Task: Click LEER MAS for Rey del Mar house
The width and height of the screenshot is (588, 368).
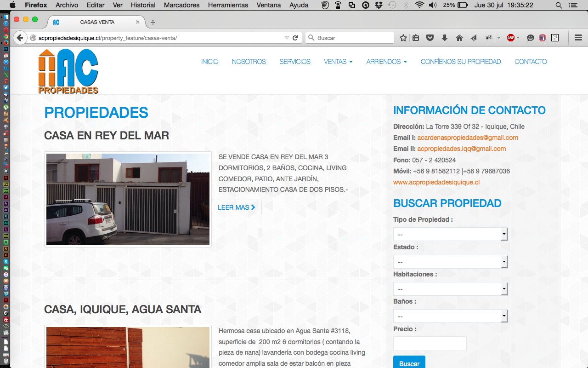Action: point(237,207)
